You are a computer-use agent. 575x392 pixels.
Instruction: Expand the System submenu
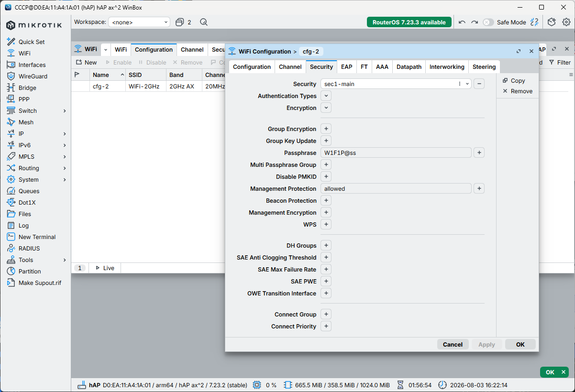point(65,180)
